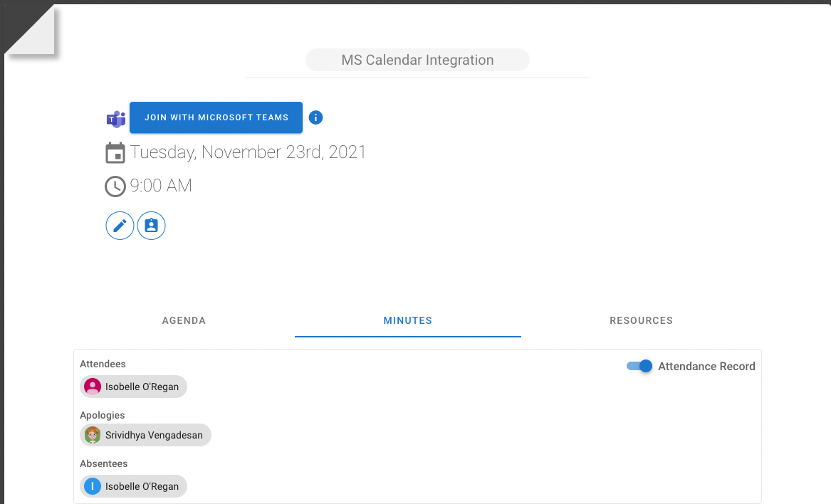The width and height of the screenshot is (831, 504).
Task: Click the date Tuesday, November 23rd, 2021
Action: click(x=248, y=152)
